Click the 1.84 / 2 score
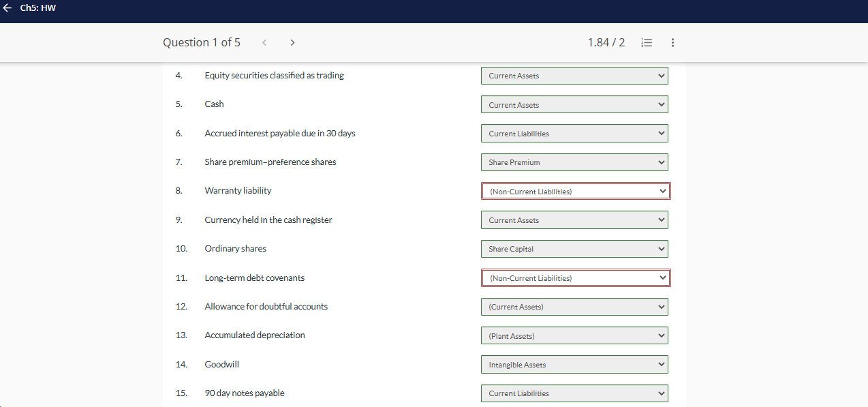868x407 pixels. pos(606,42)
